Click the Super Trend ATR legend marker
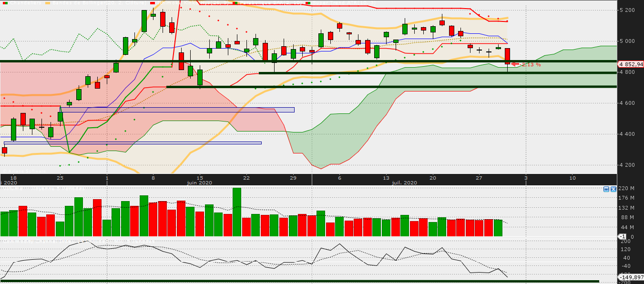This screenshot has height=284, width=644. 308,3
